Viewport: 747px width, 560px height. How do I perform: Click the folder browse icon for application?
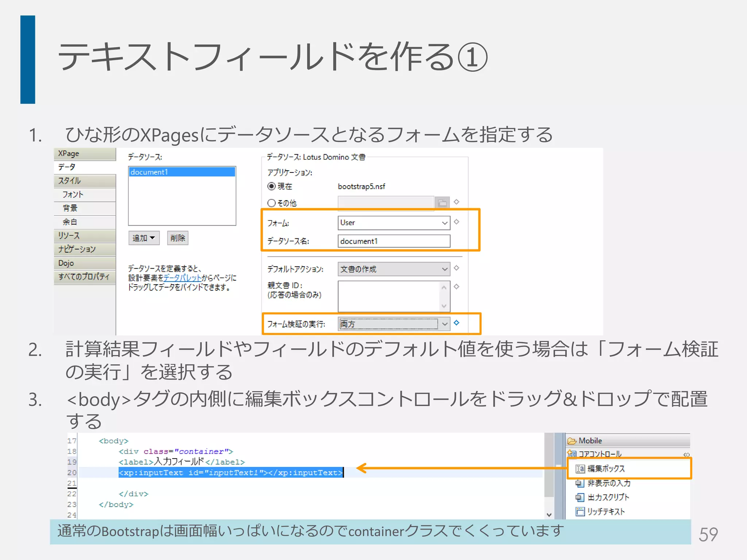click(442, 203)
